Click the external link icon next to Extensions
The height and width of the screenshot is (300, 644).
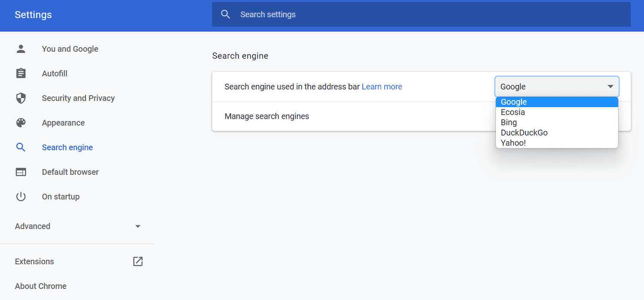(138, 261)
